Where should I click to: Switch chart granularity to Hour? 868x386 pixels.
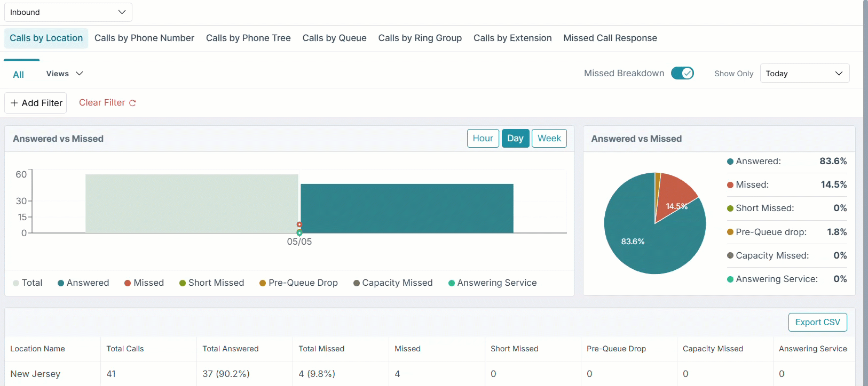tap(483, 139)
